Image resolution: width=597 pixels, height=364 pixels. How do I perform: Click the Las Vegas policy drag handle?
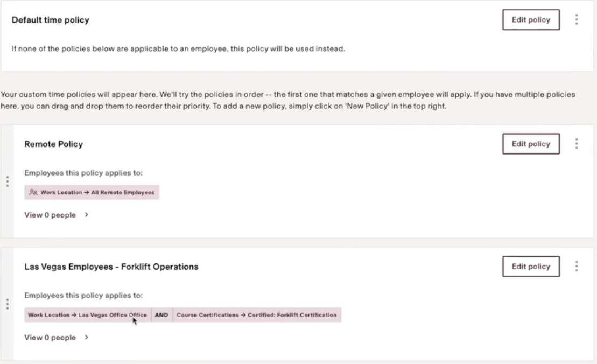[8, 304]
